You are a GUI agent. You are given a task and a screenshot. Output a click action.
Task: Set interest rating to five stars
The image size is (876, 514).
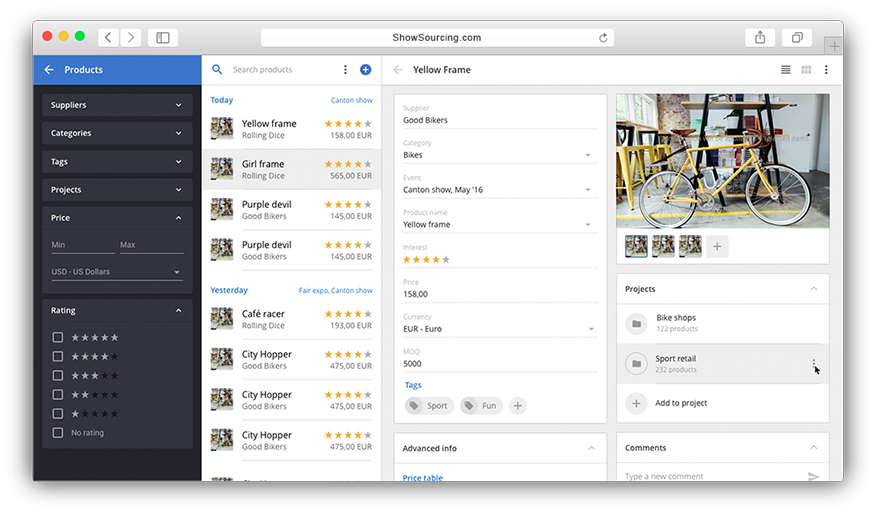coord(446,259)
